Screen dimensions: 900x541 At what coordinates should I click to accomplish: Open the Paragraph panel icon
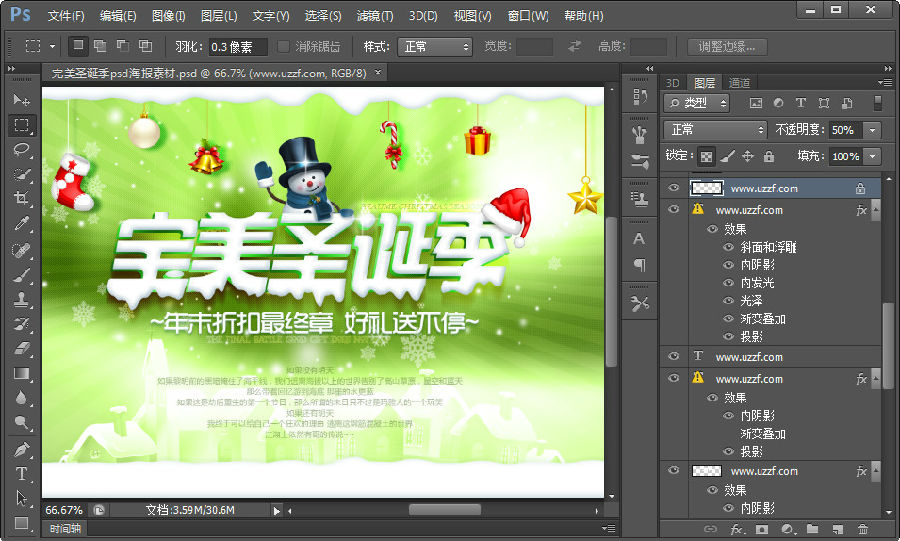coord(639,264)
